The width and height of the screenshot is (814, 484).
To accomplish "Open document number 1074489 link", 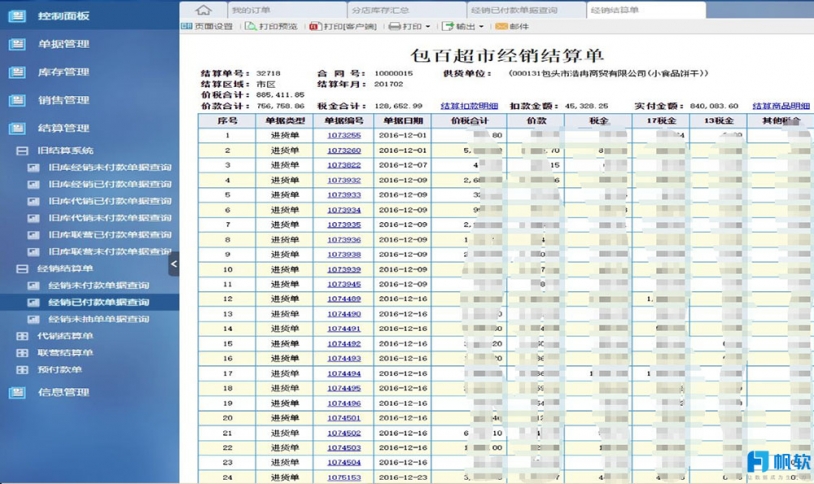I will (344, 299).
